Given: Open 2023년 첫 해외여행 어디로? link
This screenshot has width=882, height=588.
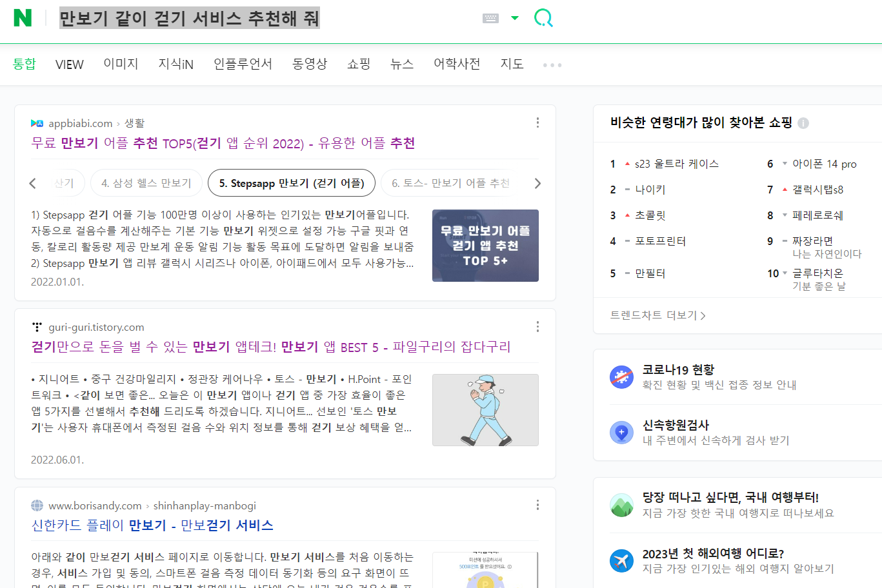Looking at the screenshot, I should tap(714, 553).
